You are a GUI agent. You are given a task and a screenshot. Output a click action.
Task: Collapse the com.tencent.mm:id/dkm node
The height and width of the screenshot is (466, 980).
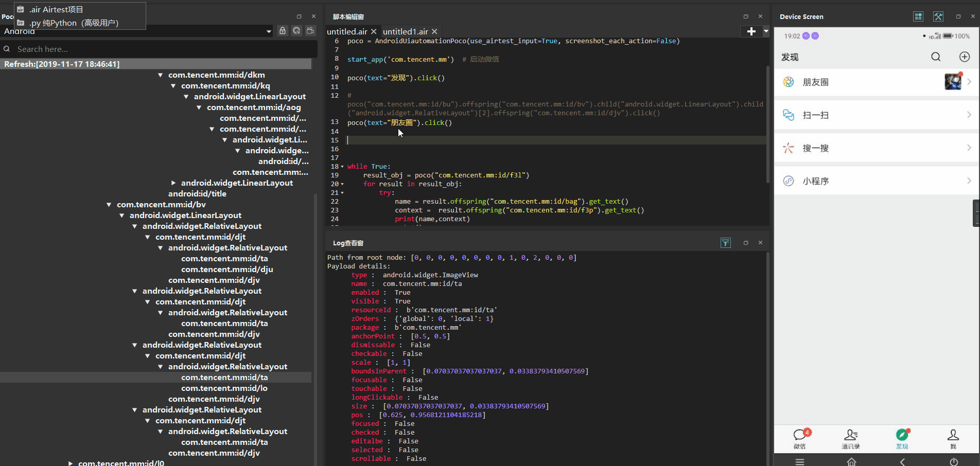[161, 75]
